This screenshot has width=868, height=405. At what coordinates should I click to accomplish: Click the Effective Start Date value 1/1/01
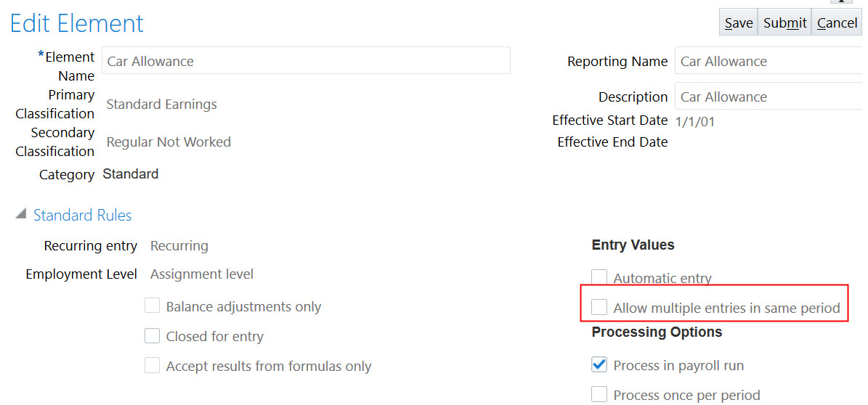695,121
